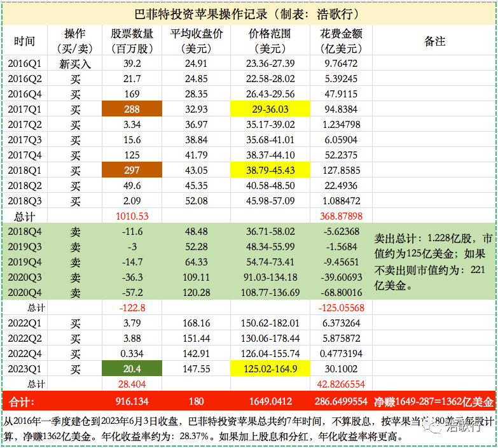Click price range 108.77-136.69
This screenshot has height=448, width=498.
(270, 292)
